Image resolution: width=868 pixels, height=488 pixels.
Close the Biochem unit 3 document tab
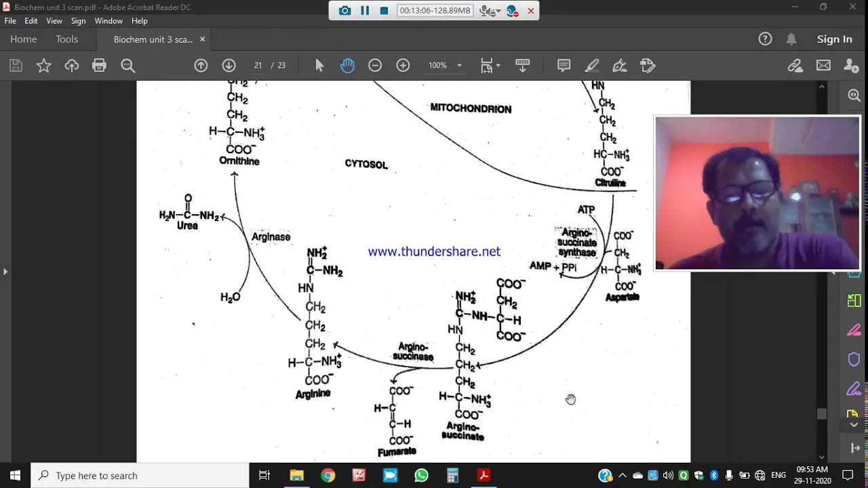(x=202, y=39)
